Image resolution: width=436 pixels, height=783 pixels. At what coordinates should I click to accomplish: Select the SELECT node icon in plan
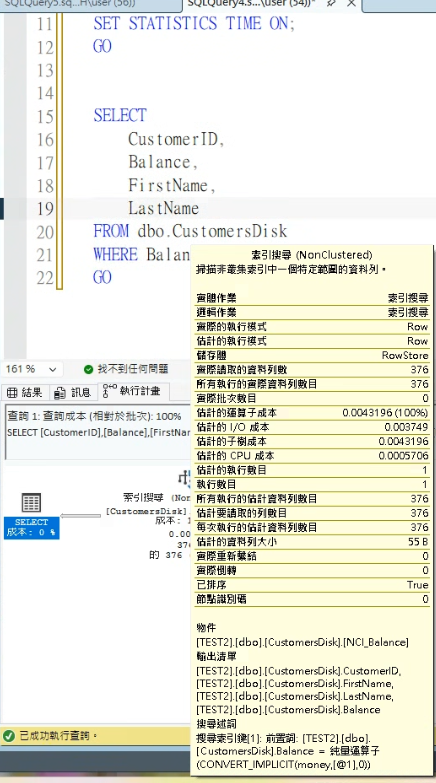(31, 502)
